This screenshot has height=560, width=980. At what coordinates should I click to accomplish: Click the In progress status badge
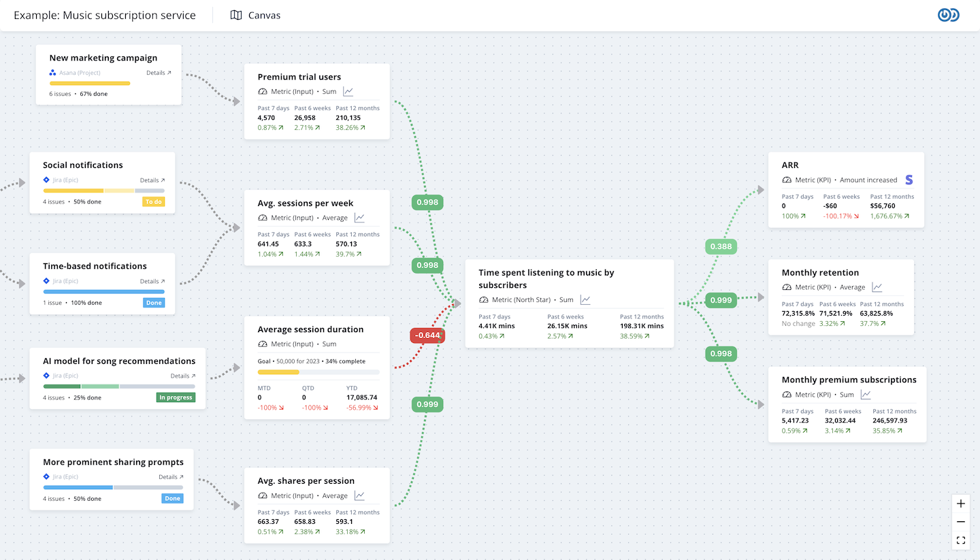pyautogui.click(x=176, y=397)
